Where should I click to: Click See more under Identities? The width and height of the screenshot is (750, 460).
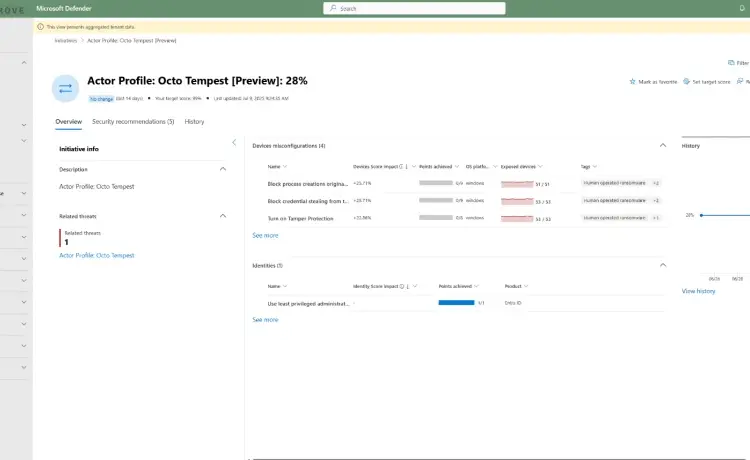click(265, 319)
